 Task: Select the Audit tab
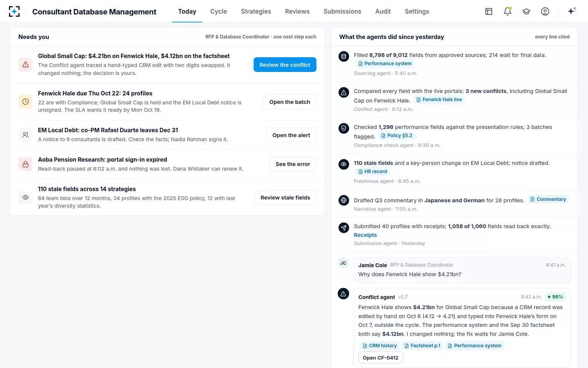(x=383, y=11)
